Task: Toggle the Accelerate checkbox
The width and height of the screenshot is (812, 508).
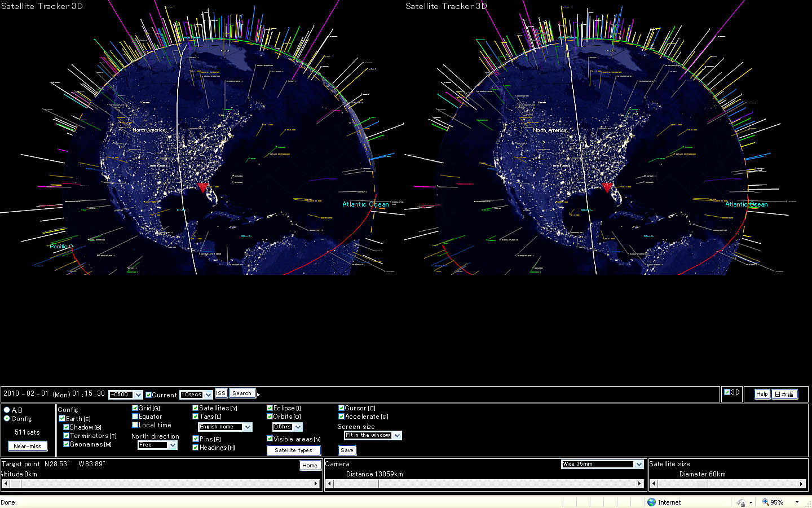Action: pyautogui.click(x=341, y=417)
